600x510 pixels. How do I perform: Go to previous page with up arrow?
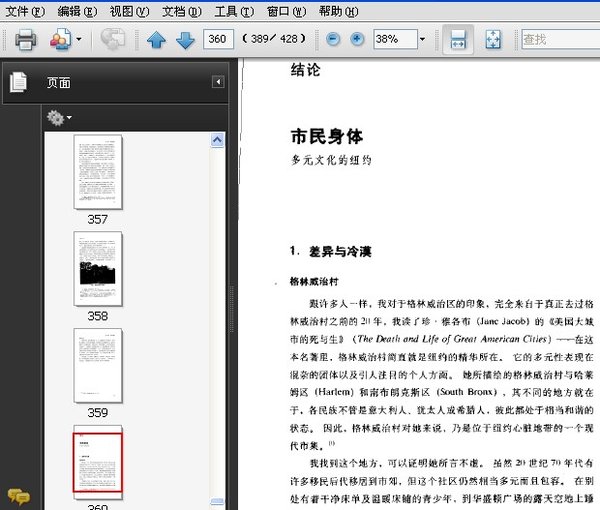[x=156, y=40]
